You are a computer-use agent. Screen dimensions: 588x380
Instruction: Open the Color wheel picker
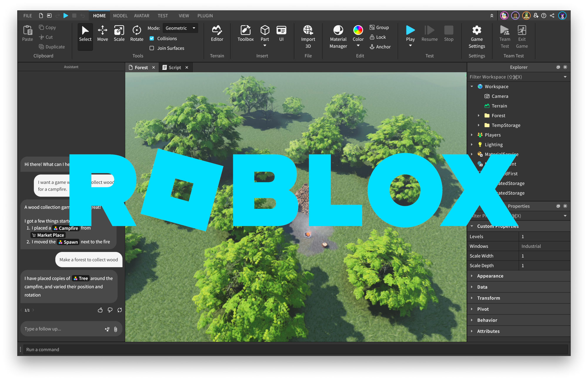[358, 30]
